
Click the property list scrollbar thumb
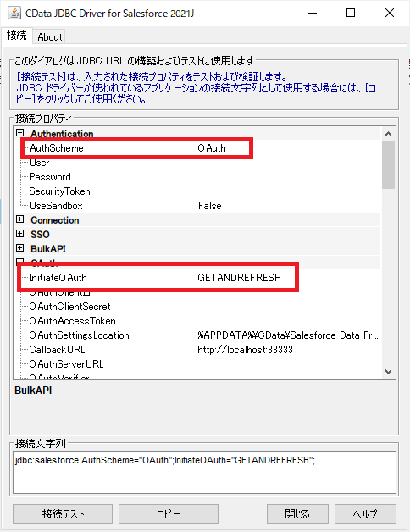click(x=388, y=164)
